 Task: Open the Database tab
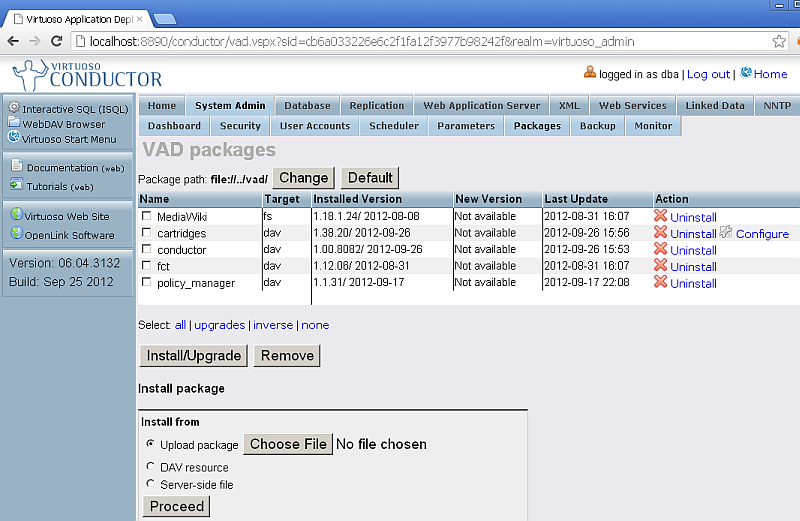pyautogui.click(x=307, y=106)
